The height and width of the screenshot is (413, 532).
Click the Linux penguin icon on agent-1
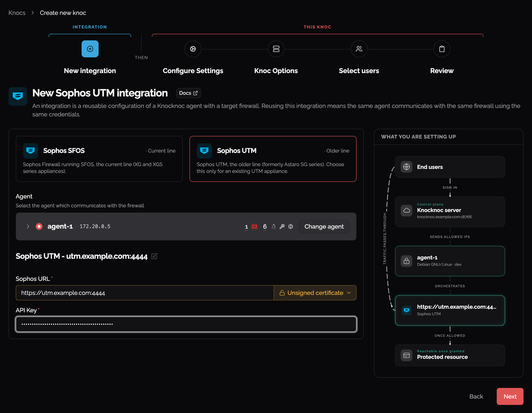click(274, 226)
